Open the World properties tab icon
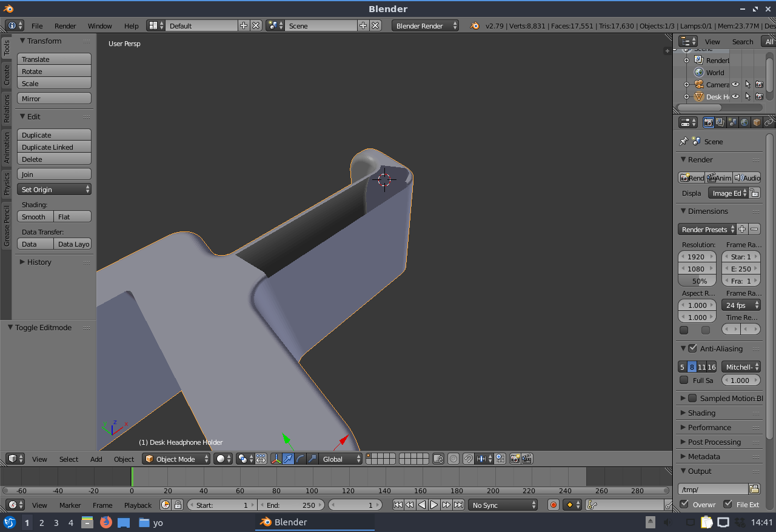776x532 pixels. 744,122
